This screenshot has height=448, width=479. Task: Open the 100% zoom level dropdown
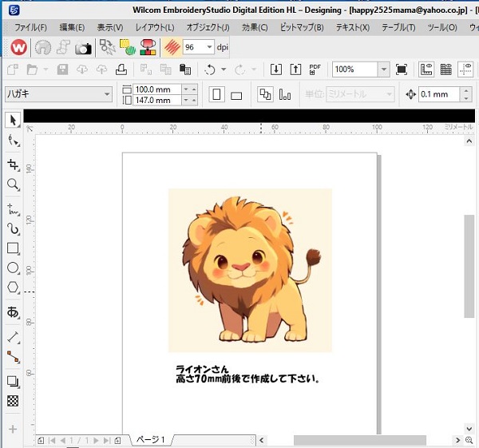pyautogui.click(x=383, y=69)
